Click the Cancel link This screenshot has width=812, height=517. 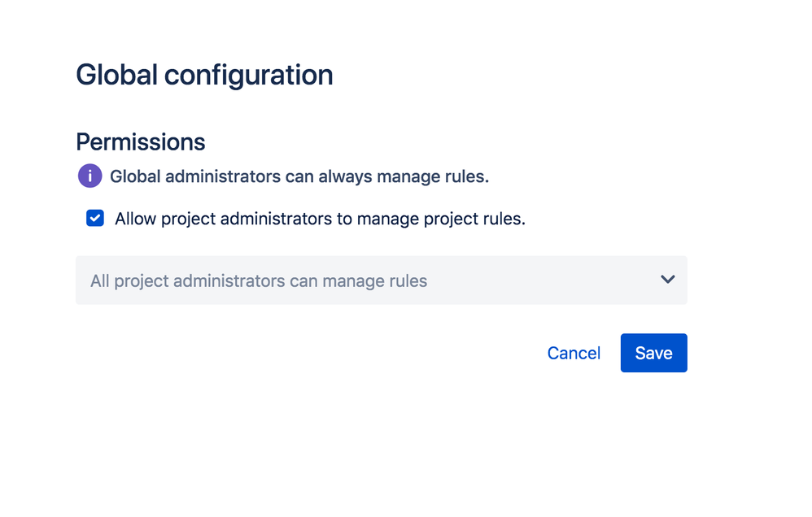pos(574,353)
